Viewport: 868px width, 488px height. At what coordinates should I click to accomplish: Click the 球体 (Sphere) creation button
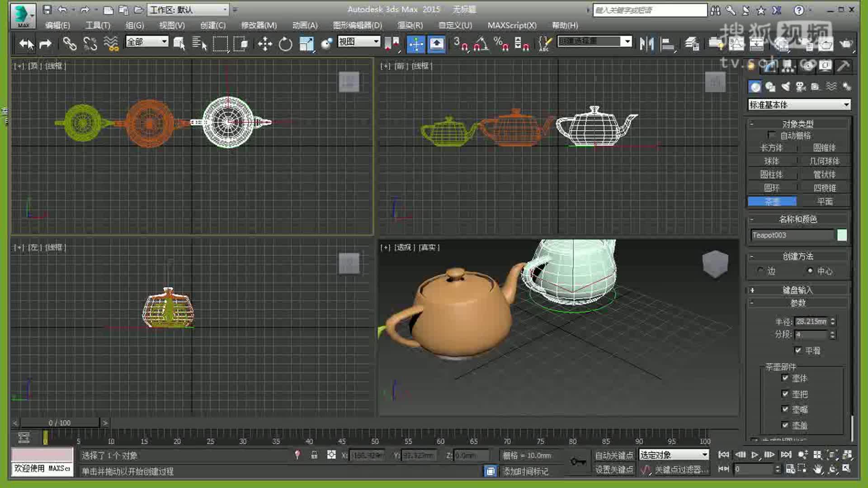pyautogui.click(x=772, y=161)
